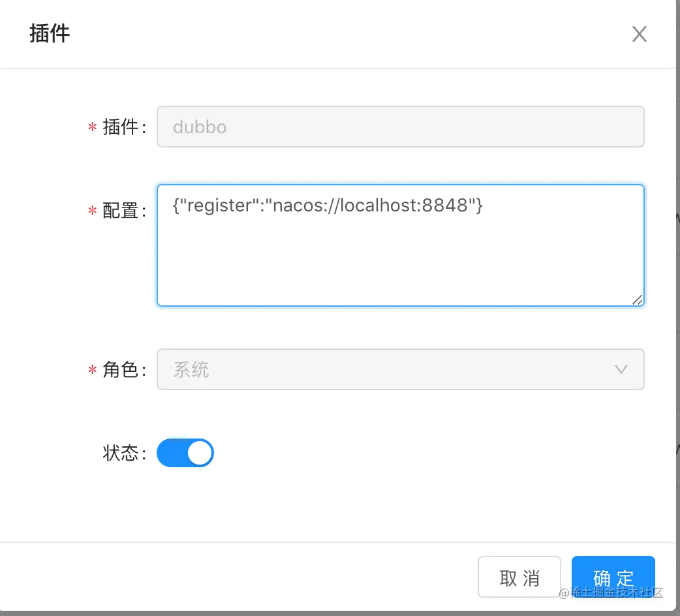Click the circular knob of the 状态 switch
This screenshot has height=616, width=680.
click(x=199, y=453)
